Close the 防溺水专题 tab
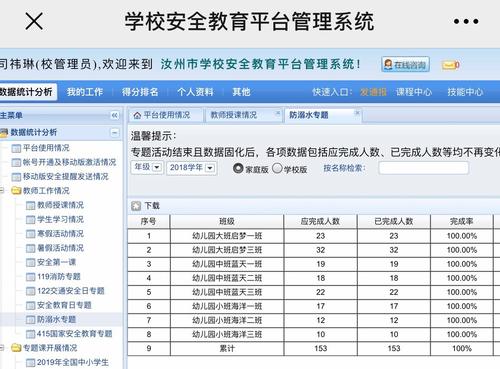 [x=357, y=113]
